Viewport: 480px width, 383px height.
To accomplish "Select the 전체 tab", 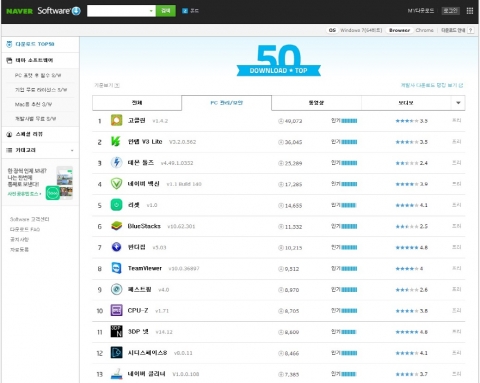I will (137, 103).
